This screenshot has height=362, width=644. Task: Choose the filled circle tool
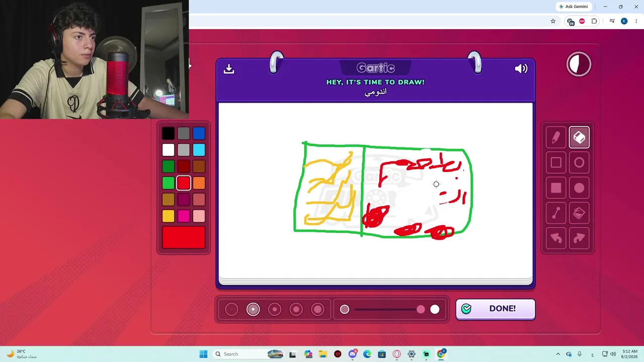[x=579, y=188]
